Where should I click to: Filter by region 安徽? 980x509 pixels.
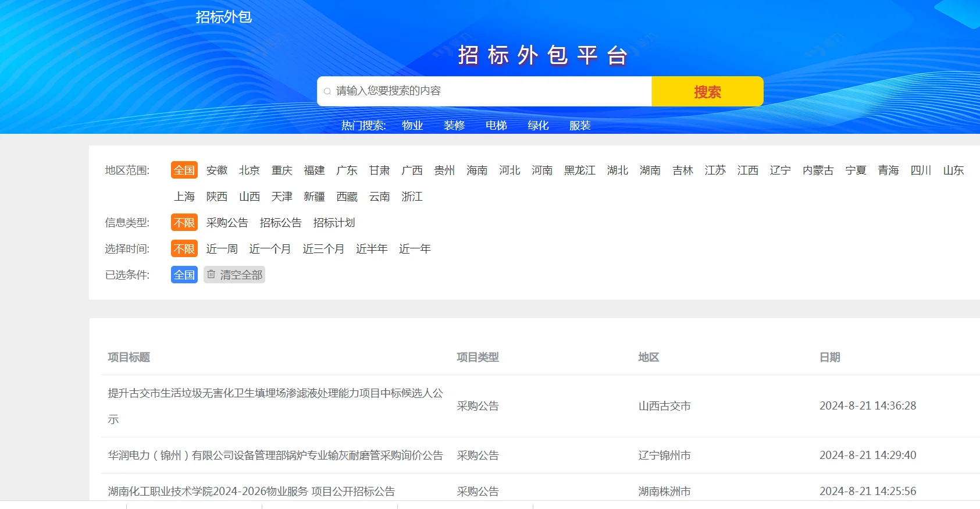[217, 170]
